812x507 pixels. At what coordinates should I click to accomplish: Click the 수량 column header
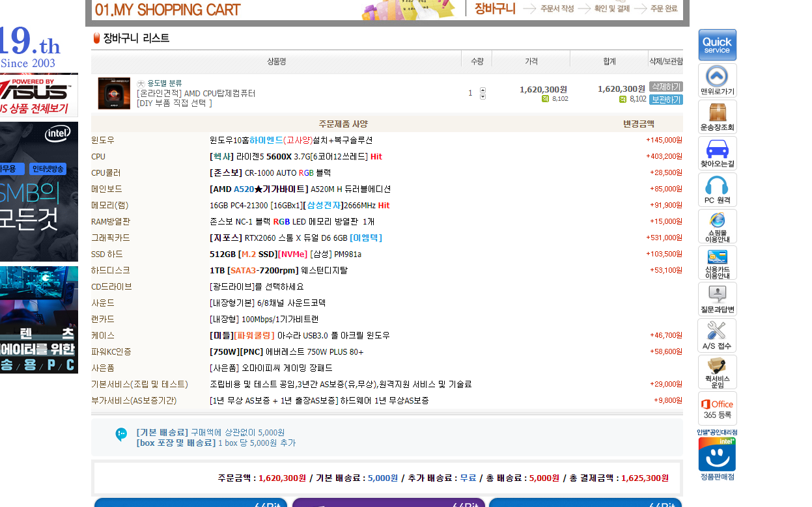(x=477, y=61)
